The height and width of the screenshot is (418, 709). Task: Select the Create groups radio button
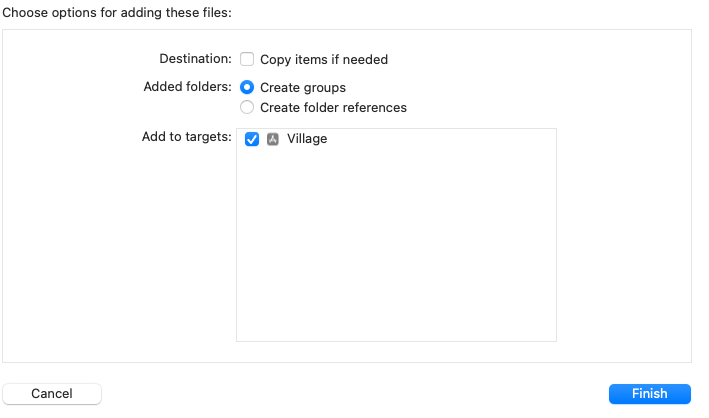[x=247, y=87]
